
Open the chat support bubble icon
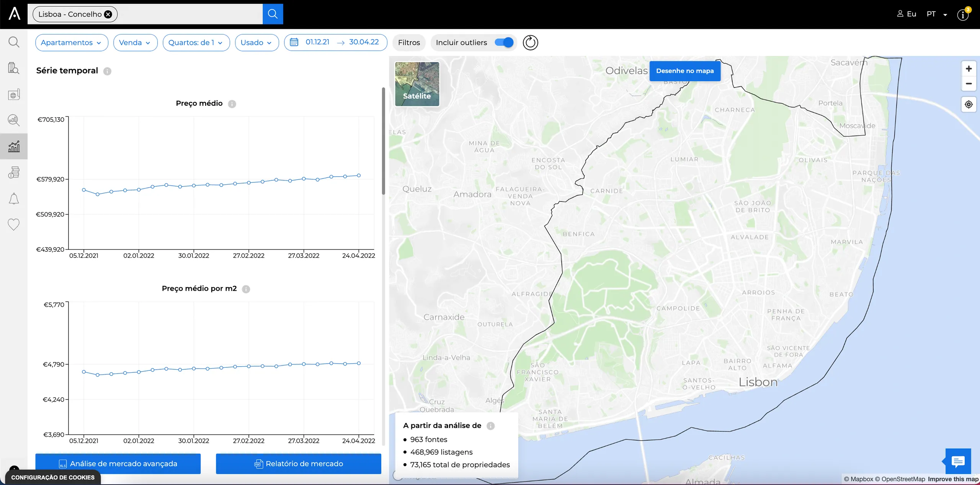pyautogui.click(x=958, y=461)
